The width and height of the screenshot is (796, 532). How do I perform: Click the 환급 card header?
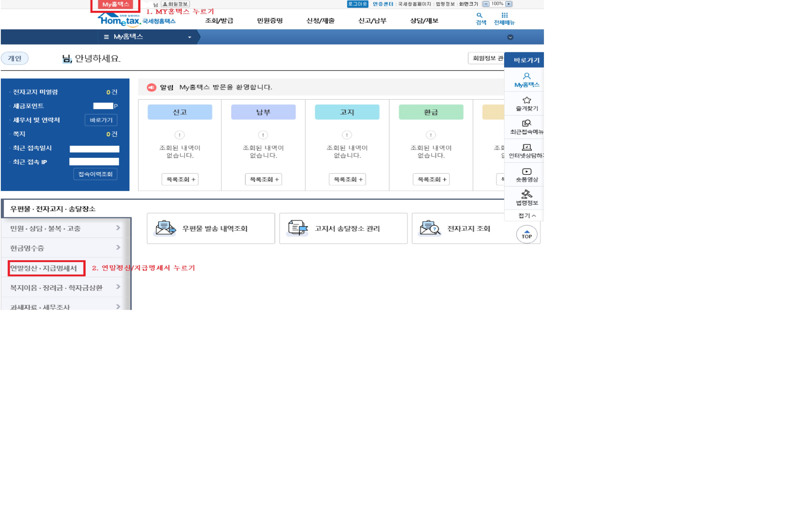click(x=431, y=112)
